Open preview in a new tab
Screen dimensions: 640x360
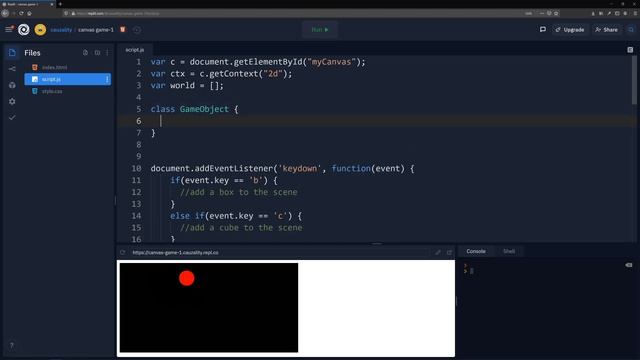click(449, 252)
